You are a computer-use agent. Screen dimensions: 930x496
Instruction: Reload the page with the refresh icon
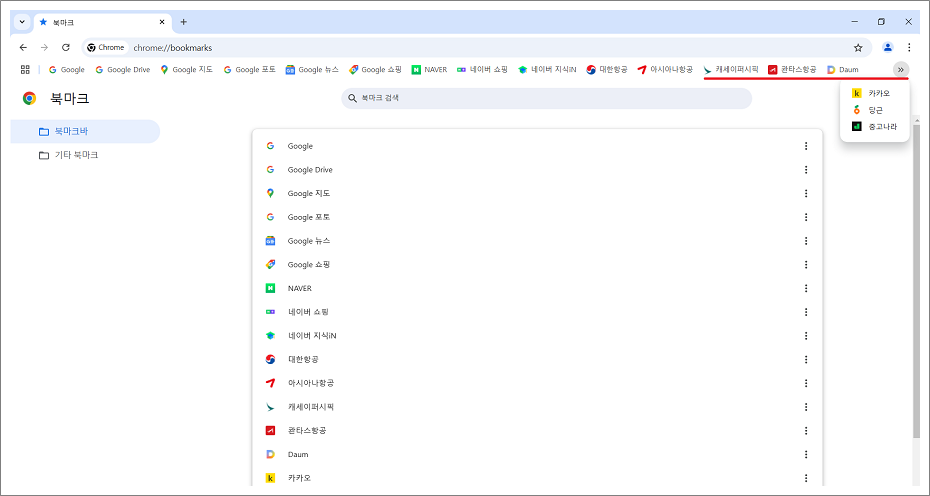[66, 47]
